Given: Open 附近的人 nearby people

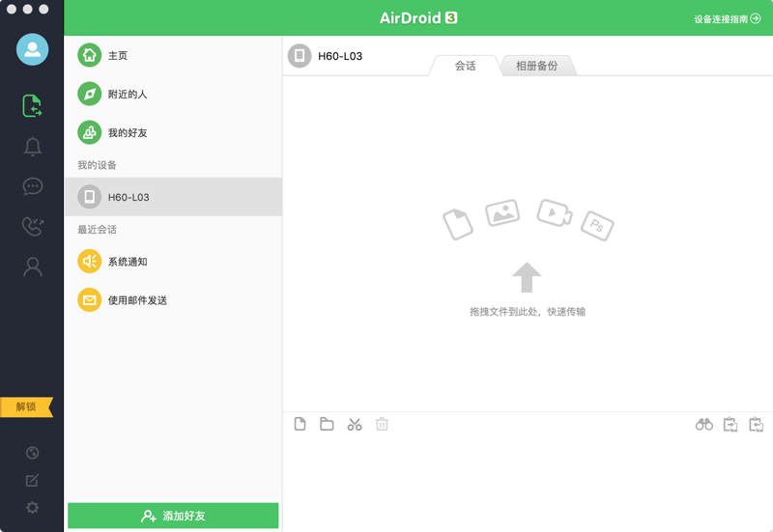Looking at the screenshot, I should click(x=173, y=94).
